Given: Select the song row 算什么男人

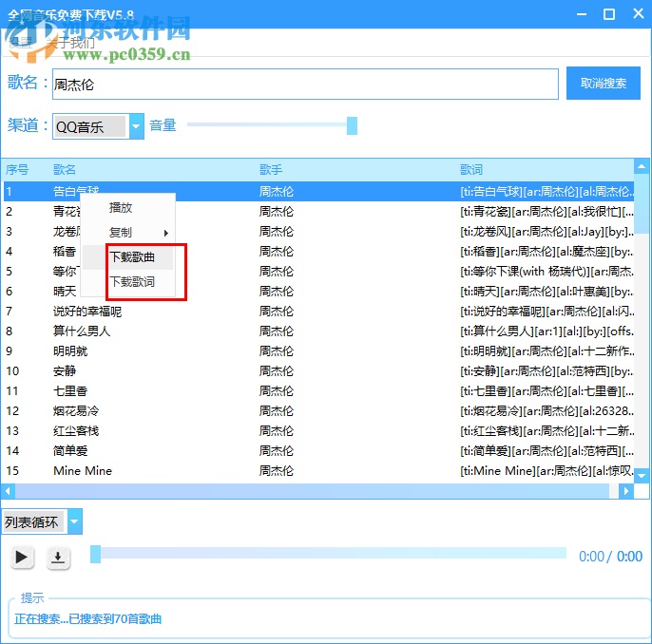Looking at the screenshot, I should click(318, 331).
